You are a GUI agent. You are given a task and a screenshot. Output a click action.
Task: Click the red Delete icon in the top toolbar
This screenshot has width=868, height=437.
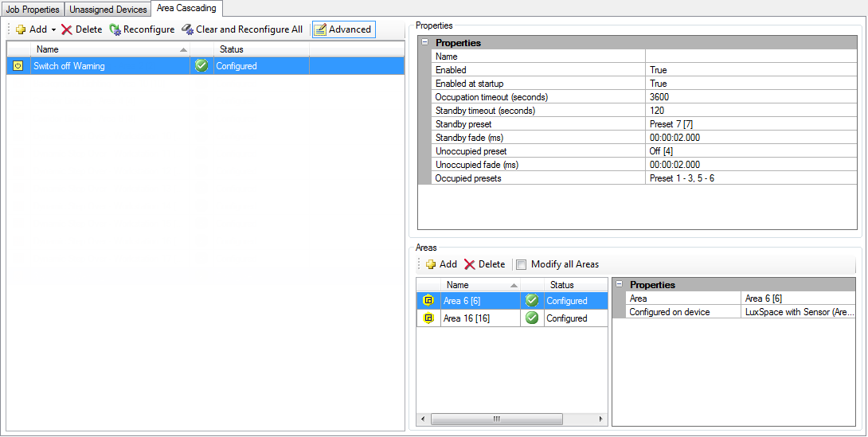pos(67,29)
